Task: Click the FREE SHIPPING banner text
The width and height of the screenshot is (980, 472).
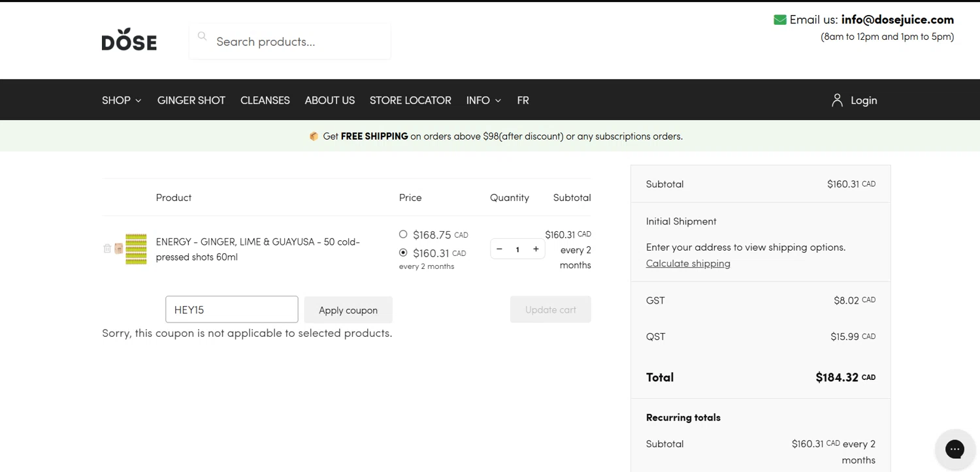Action: (374, 136)
